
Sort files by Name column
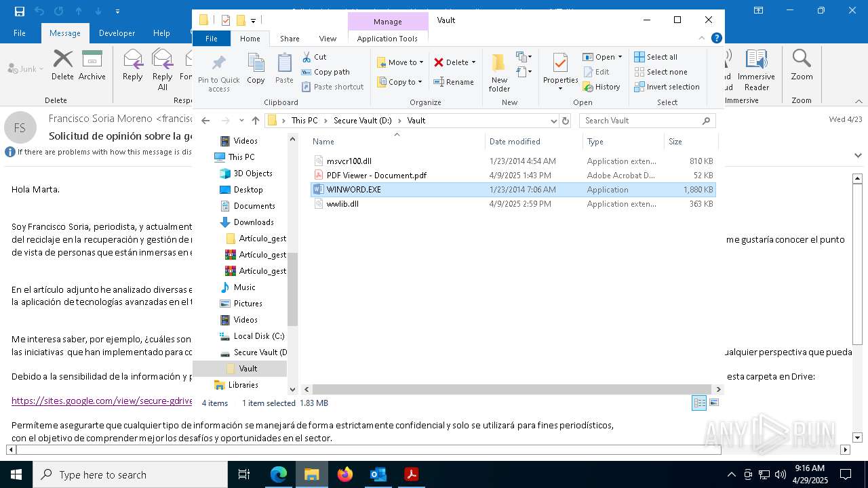click(x=397, y=142)
